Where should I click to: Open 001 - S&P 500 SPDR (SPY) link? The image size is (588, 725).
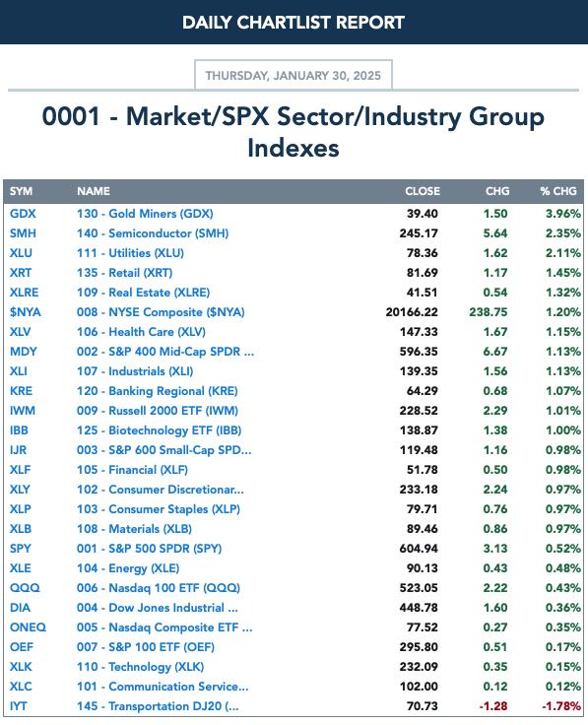pyautogui.click(x=150, y=549)
